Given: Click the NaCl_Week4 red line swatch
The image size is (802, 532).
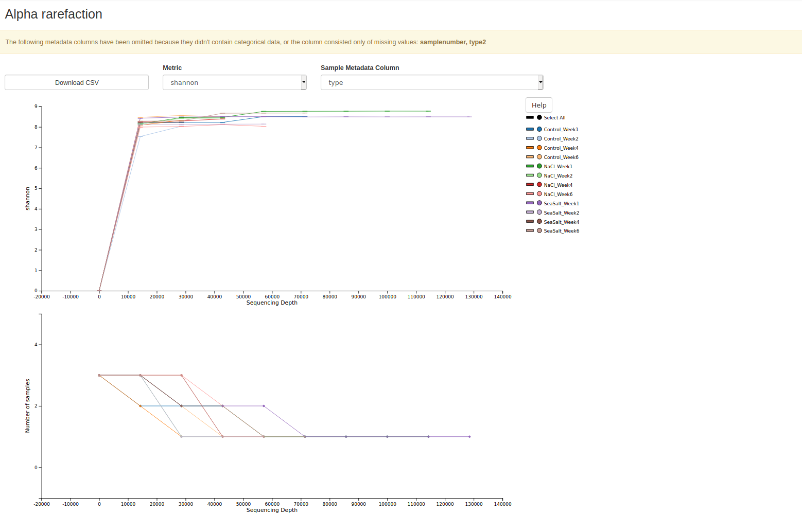Looking at the screenshot, I should (530, 185).
